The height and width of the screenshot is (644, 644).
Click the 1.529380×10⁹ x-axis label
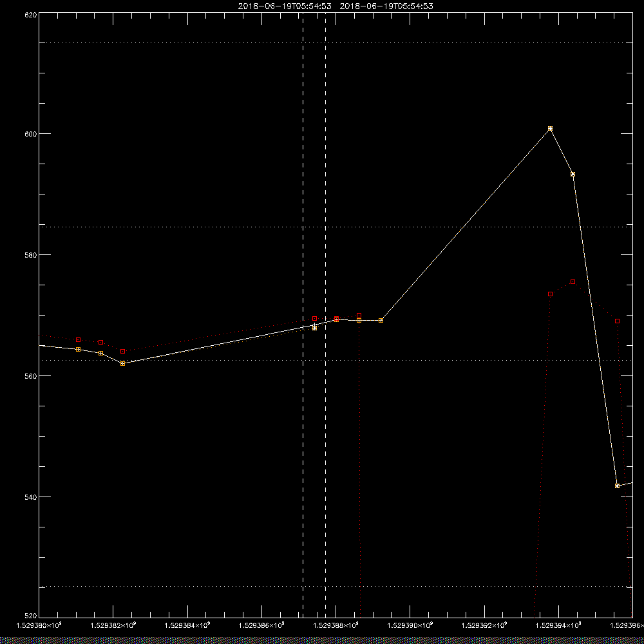39,625
